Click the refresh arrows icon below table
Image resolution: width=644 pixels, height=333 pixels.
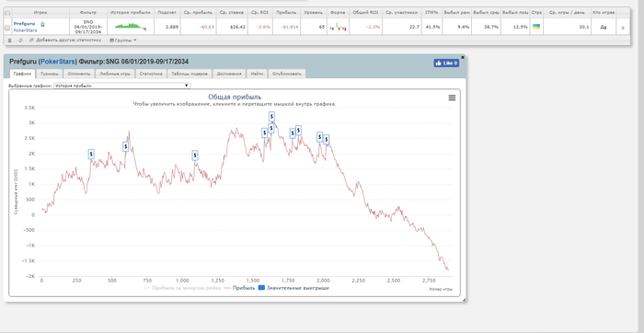[x=20, y=40]
